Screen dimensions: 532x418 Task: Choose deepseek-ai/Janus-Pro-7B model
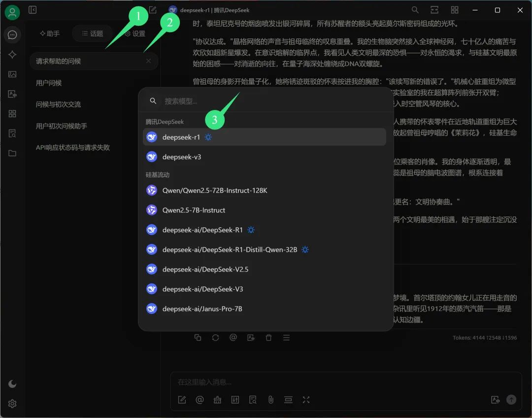point(265,309)
